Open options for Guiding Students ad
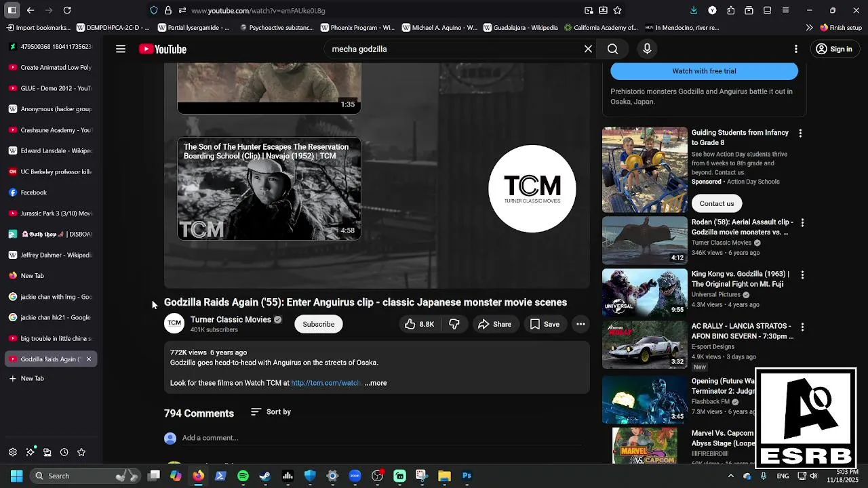This screenshot has width=868, height=488. [x=800, y=134]
